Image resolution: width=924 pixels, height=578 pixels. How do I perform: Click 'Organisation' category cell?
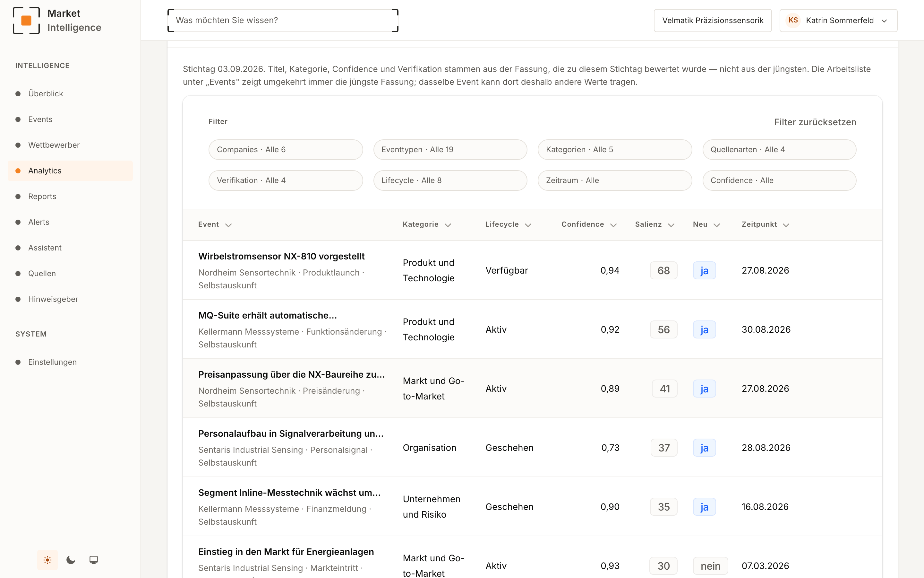click(x=430, y=448)
